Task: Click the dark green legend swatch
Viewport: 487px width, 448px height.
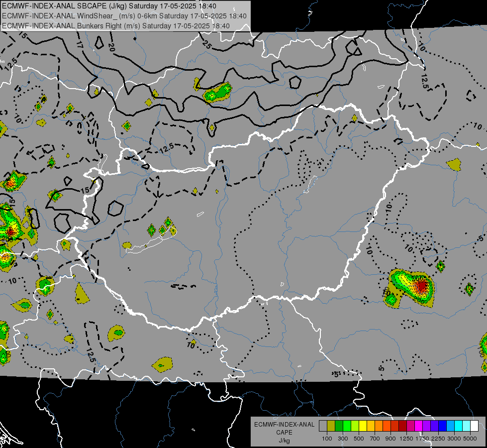Action: (339, 426)
